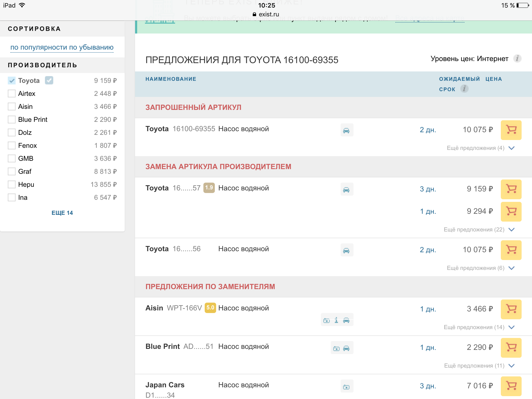This screenshot has width=532, height=399.
Task: Expand Ещё предложения (22) offers
Action: pyautogui.click(x=479, y=230)
